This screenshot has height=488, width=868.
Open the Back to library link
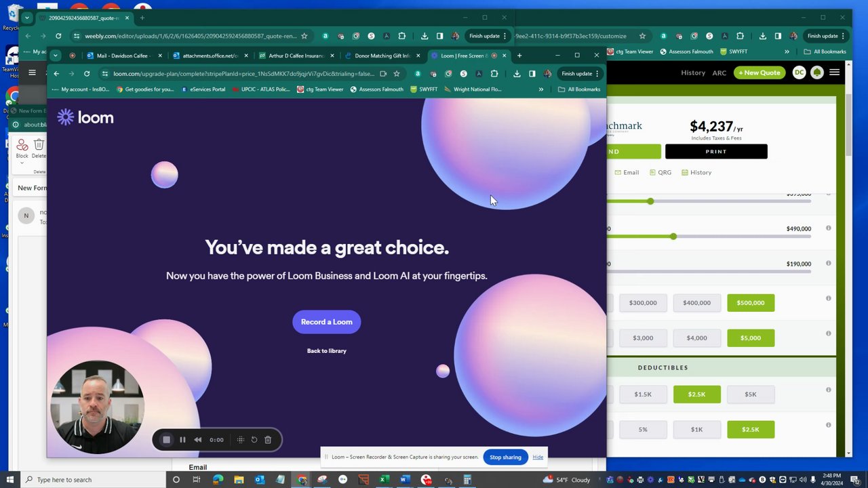coord(327,350)
